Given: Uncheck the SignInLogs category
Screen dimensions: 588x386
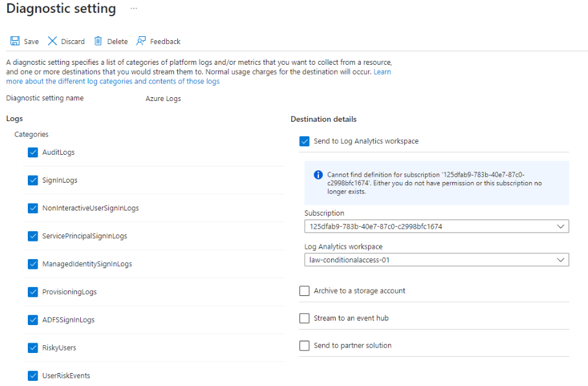Looking at the screenshot, I should 32,180.
